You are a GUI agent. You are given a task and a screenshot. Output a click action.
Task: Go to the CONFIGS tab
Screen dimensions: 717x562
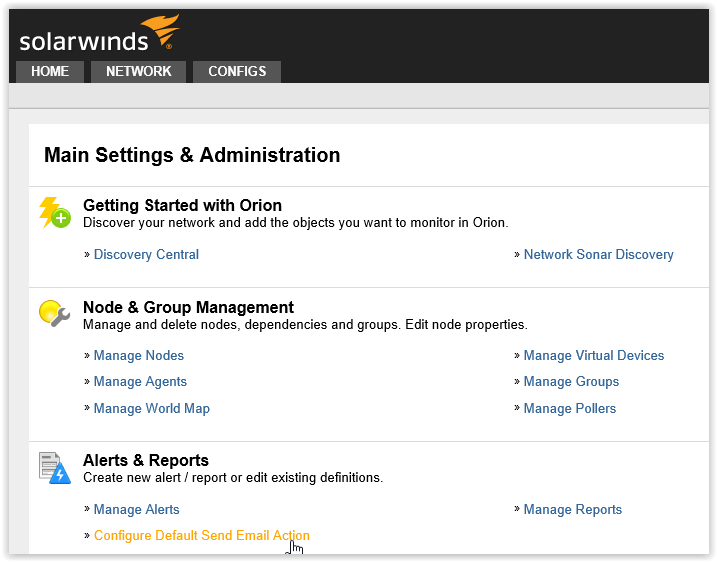coord(237,71)
